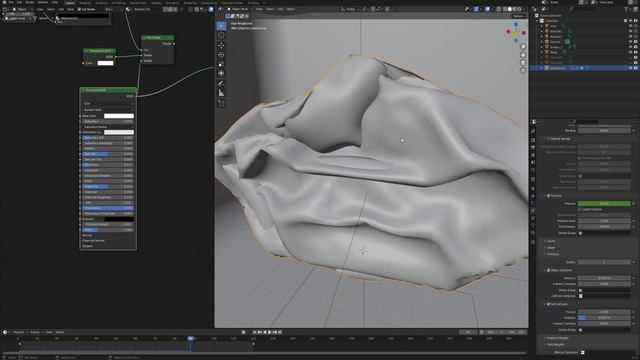Screen dimensions: 640x360
Task: Click the viewport zoom magnifier gizmo
Action: [523, 47]
